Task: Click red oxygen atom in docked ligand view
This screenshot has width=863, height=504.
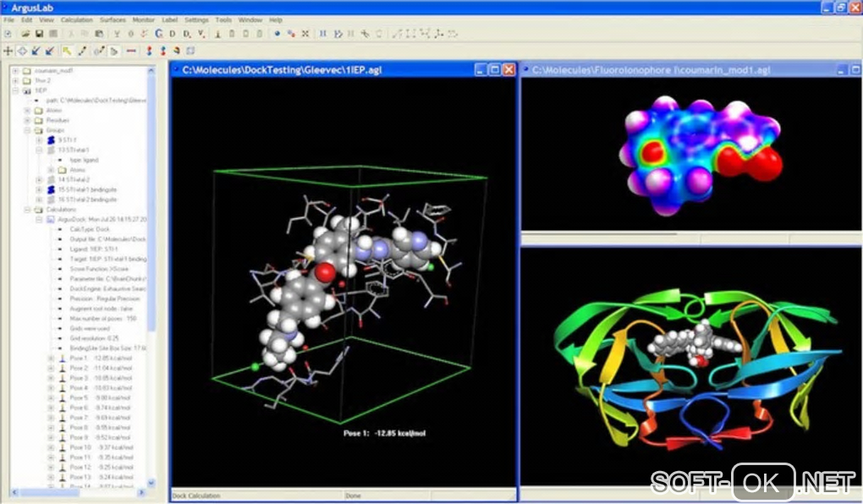Action: [x=325, y=272]
